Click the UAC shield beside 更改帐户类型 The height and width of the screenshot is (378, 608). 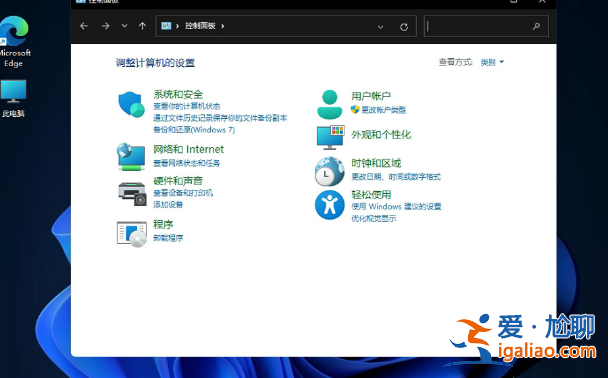pyautogui.click(x=355, y=109)
